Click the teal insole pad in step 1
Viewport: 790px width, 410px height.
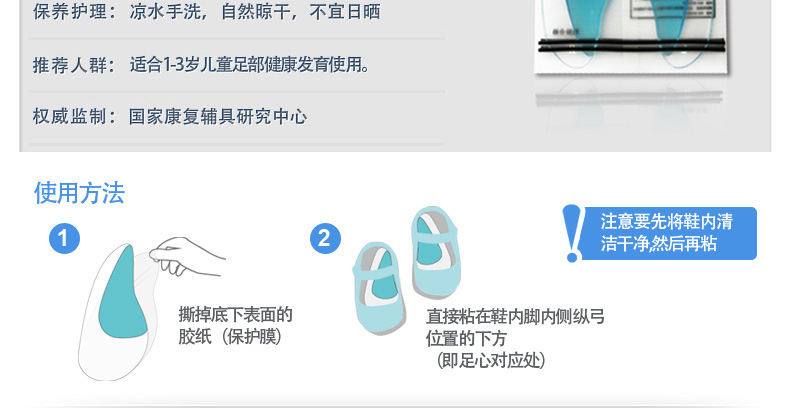pos(121,292)
